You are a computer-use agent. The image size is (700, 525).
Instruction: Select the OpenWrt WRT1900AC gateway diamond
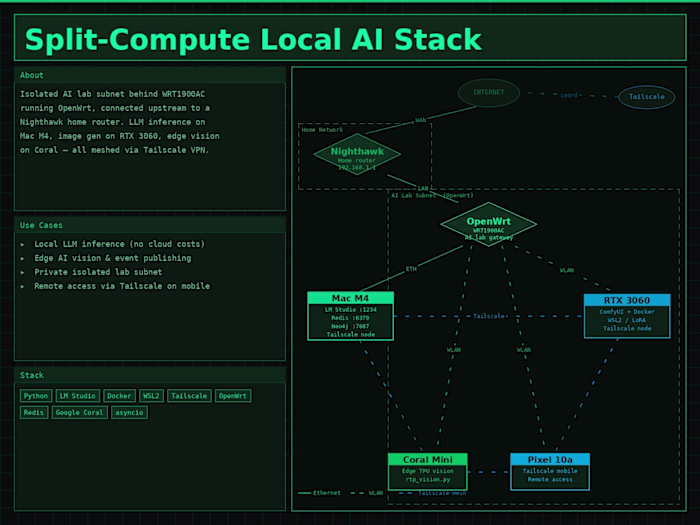[488, 224]
